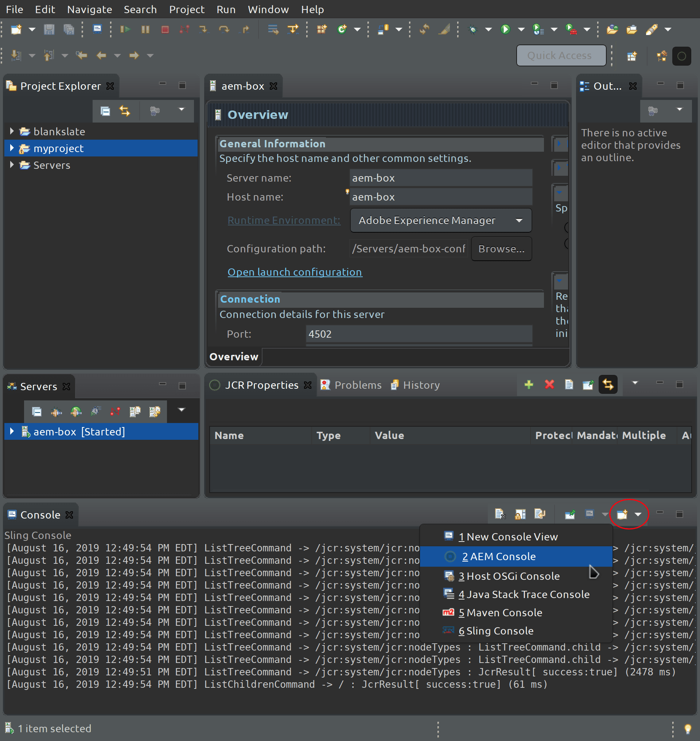Screen dimensions: 700x741
Task: Select 1 New Console View entry
Action: (516, 536)
